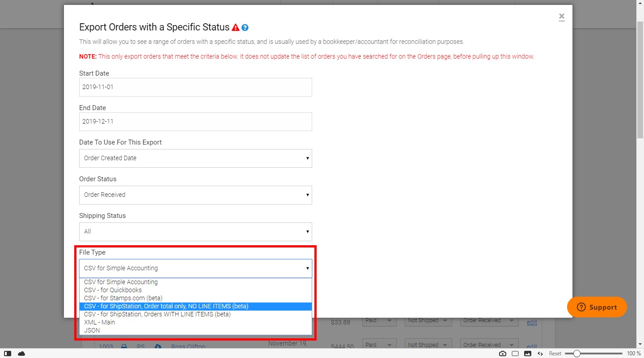This screenshot has width=644, height=358.
Task: Click the camera capture icon in status bar
Action: point(503,354)
